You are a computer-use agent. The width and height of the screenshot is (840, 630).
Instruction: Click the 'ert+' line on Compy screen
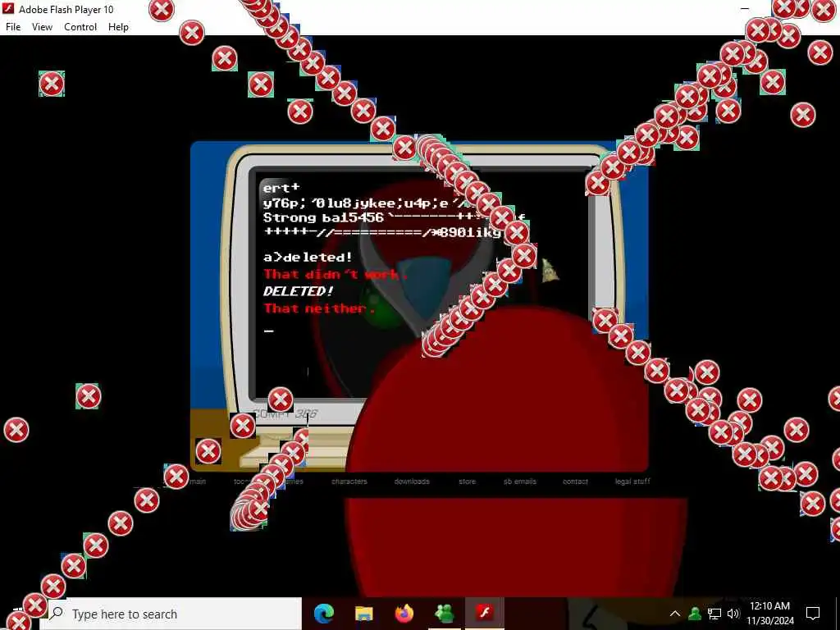click(x=281, y=188)
